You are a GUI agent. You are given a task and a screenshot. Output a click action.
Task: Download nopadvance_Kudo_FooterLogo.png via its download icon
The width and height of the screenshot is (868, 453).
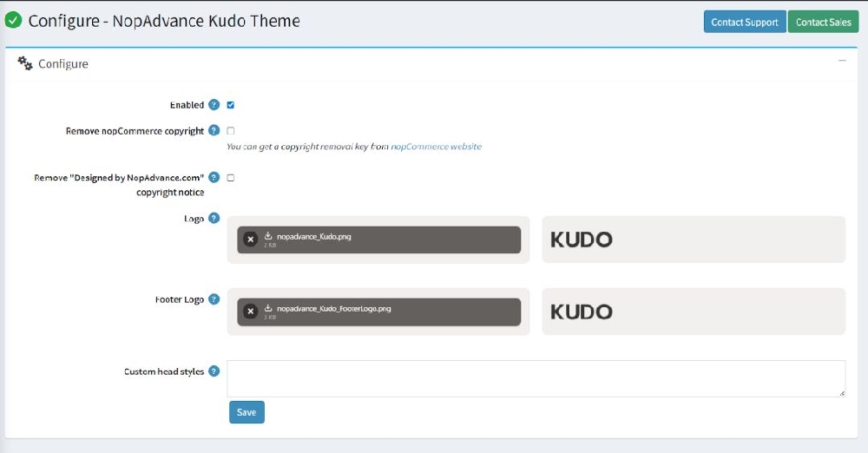pos(268,308)
